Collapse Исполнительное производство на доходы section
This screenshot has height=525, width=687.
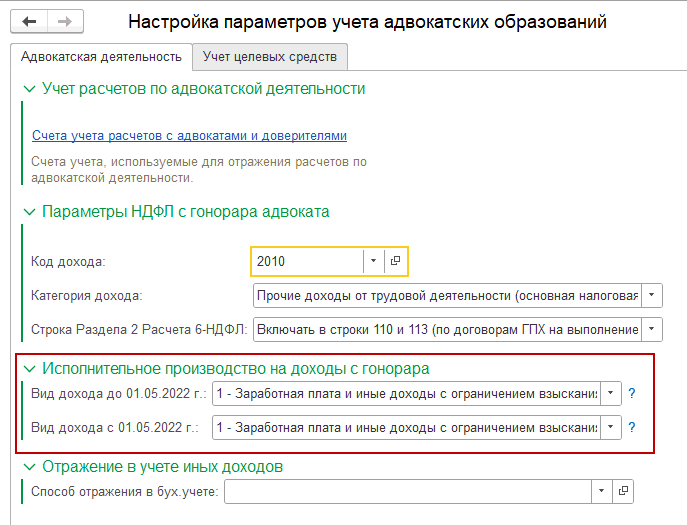click(x=28, y=369)
